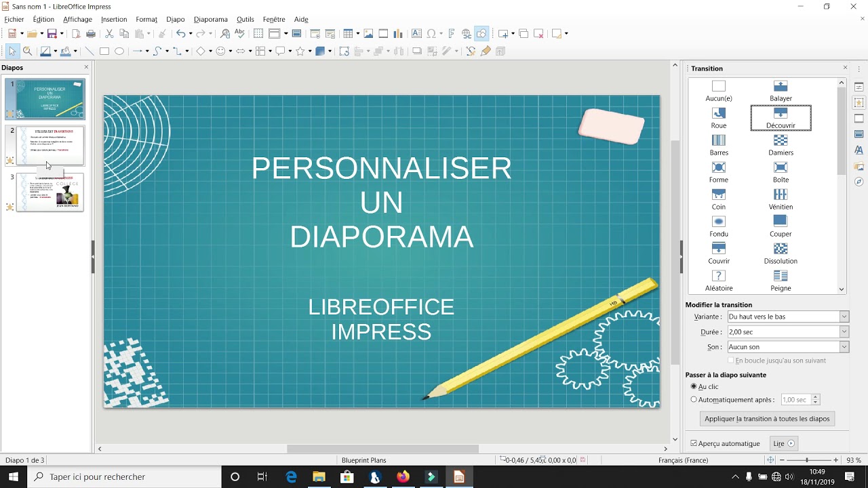Open Firefox from the taskbar

(403, 476)
